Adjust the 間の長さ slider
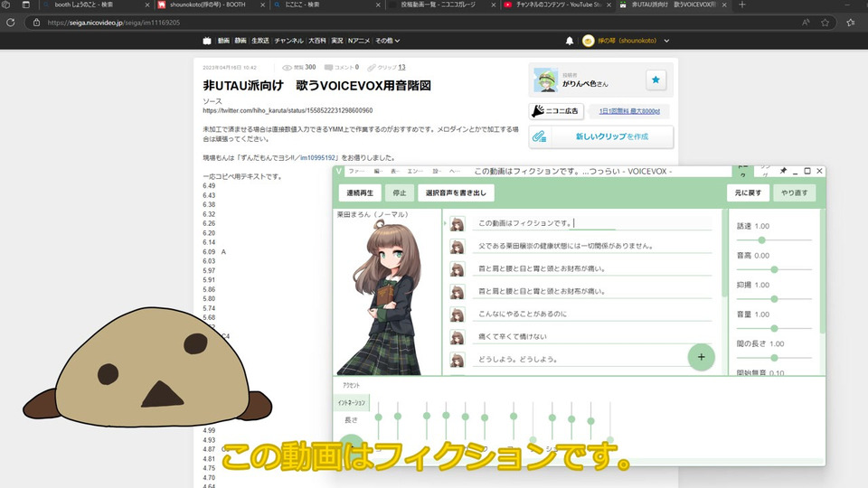 774,358
